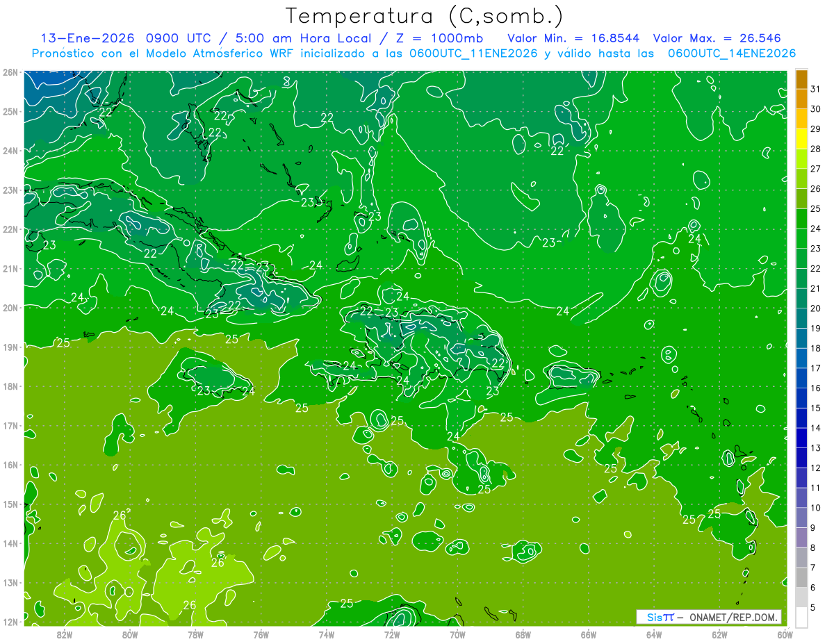The image size is (834, 644).
Task: Click the 82W longitude axis label
Action: tap(64, 634)
